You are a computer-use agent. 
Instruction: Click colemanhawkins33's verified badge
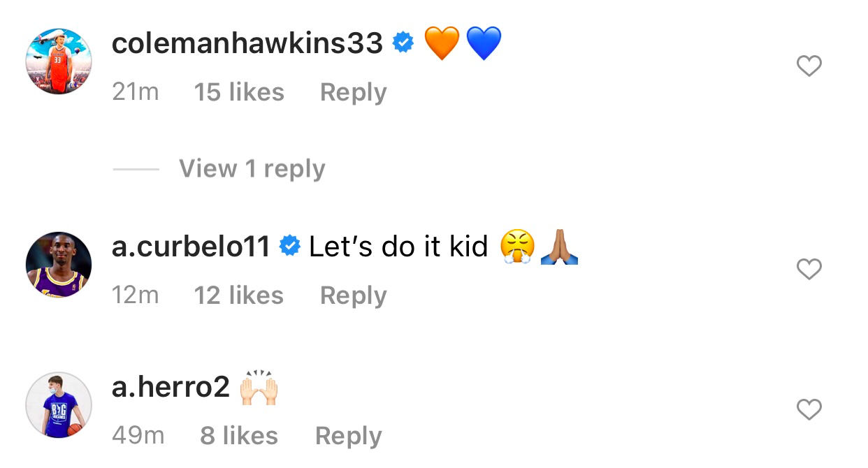[x=403, y=43]
